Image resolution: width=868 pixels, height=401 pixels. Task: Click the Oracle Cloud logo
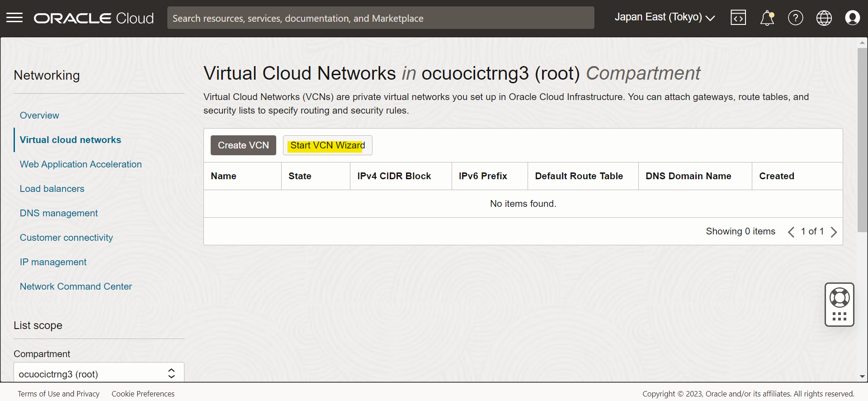point(94,18)
